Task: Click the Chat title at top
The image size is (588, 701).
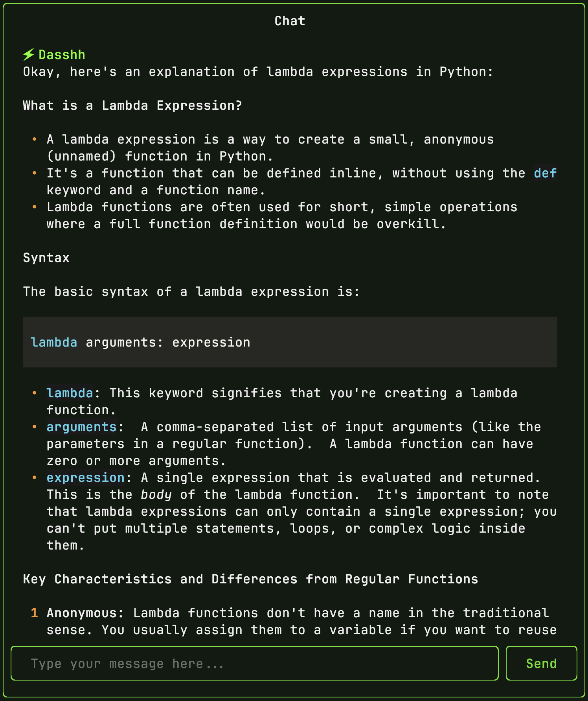Action: [290, 21]
